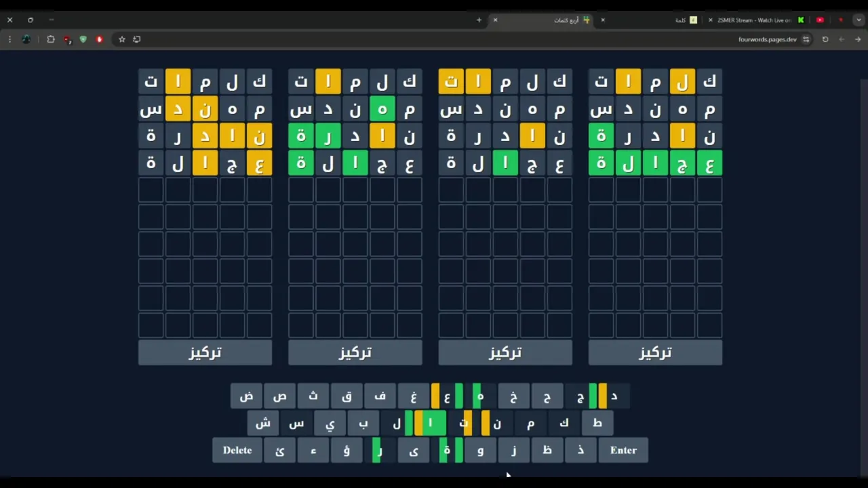Reload the page with the refresh icon
868x488 pixels.
(825, 39)
